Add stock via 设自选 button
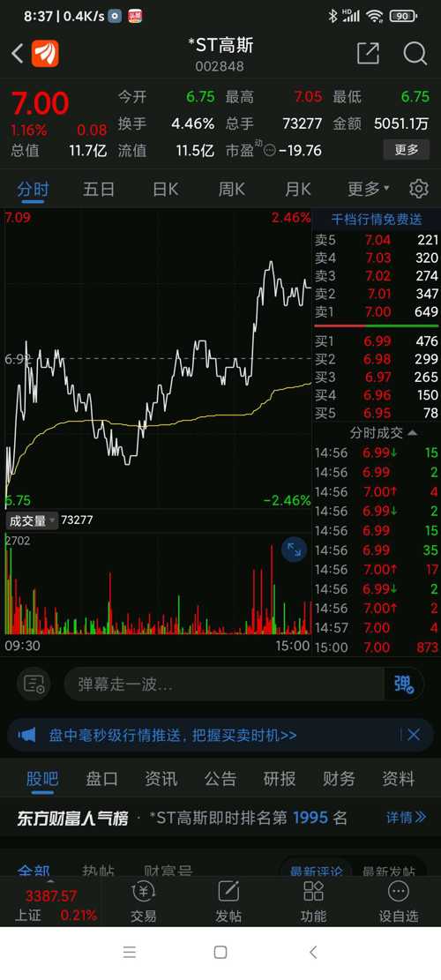This screenshot has width=441, height=980. 399,902
